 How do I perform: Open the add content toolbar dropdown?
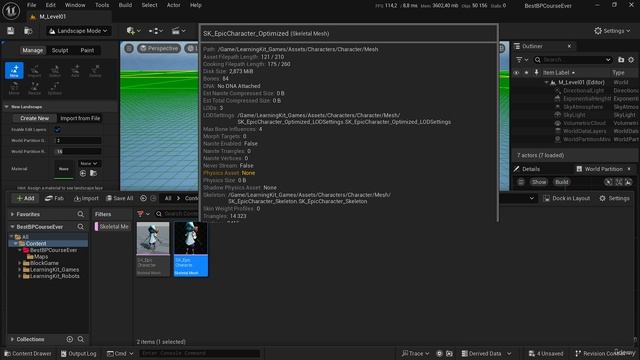pos(133,31)
